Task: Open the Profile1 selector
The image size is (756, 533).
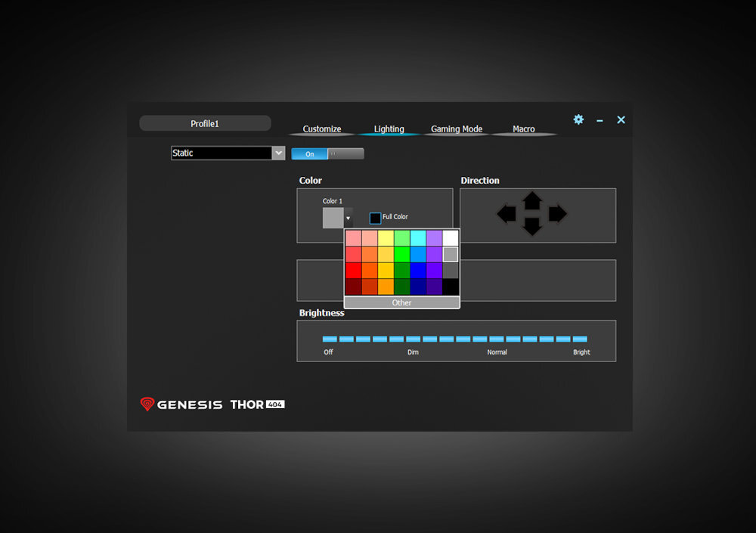Action: point(205,123)
